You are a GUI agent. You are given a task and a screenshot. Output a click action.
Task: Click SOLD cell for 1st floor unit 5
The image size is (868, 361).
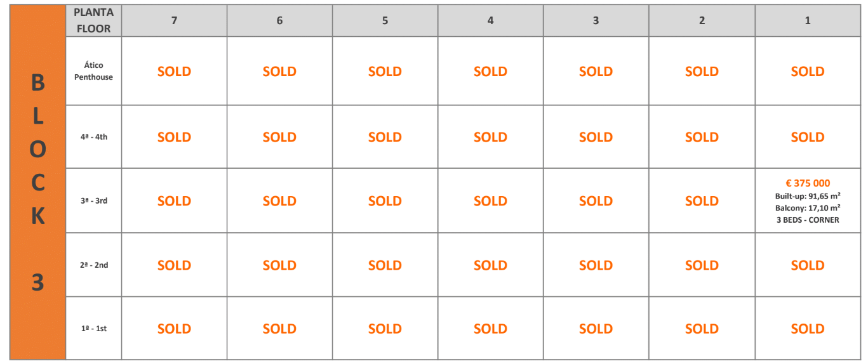point(385,329)
